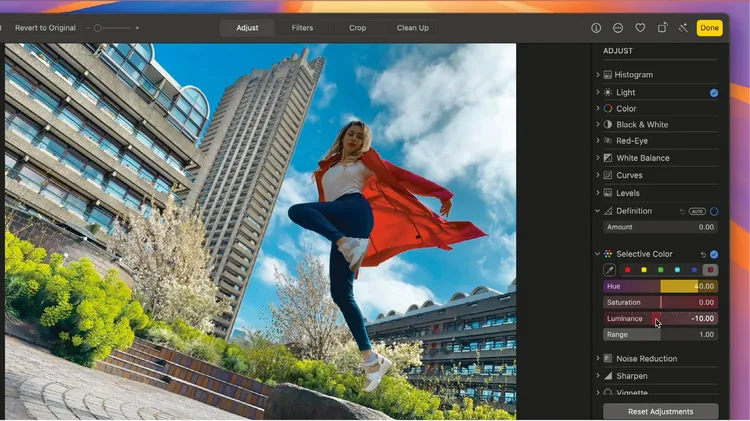Reset Selective Color with the undo arrow
Image resolution: width=750 pixels, height=421 pixels.
point(703,254)
